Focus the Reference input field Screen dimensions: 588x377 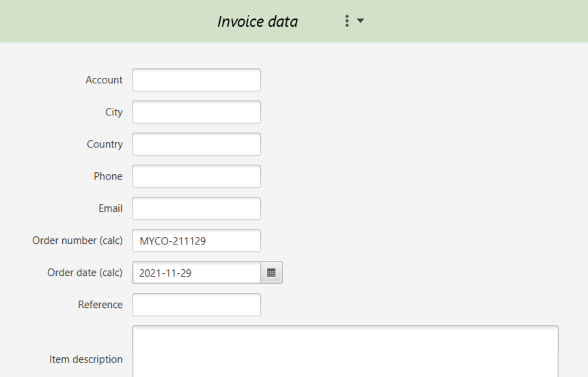[x=196, y=305]
